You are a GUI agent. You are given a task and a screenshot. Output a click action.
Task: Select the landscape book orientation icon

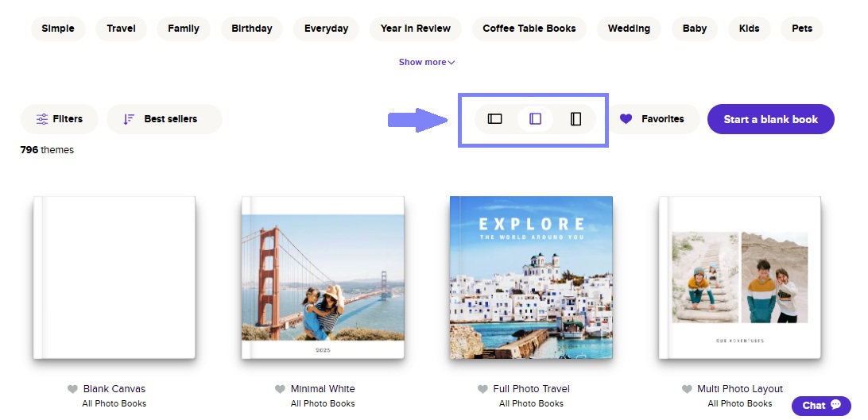point(494,119)
